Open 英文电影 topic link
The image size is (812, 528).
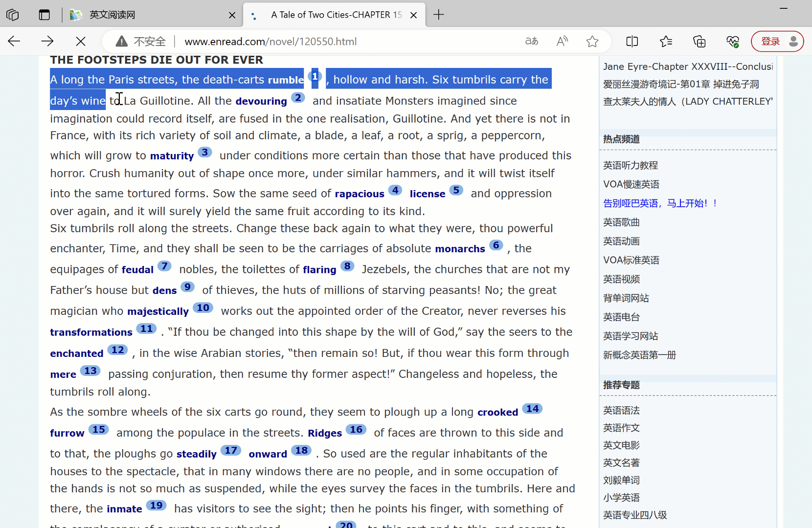622,445
